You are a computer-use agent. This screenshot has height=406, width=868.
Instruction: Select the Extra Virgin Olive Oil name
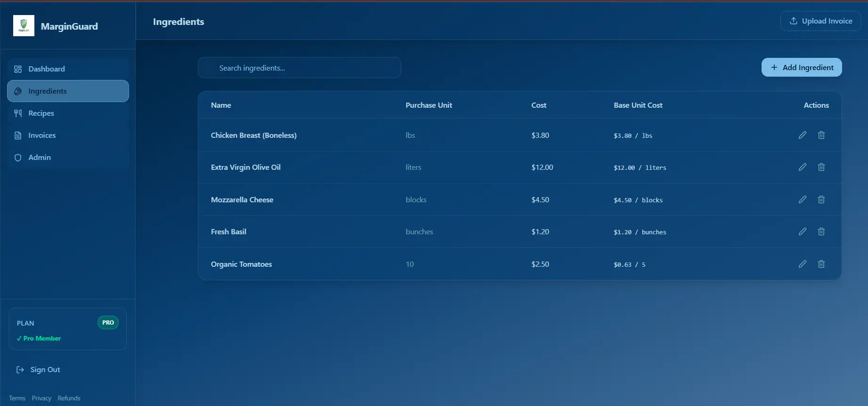pos(246,167)
